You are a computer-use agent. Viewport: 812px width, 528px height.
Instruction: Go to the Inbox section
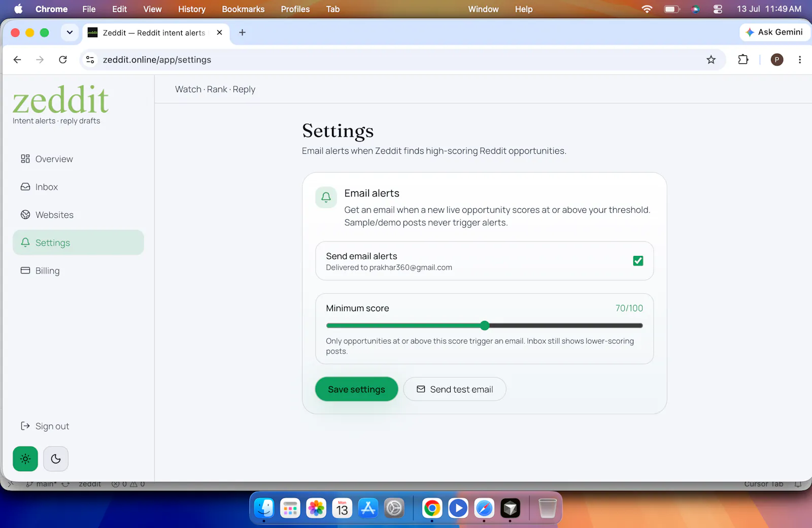78,187
